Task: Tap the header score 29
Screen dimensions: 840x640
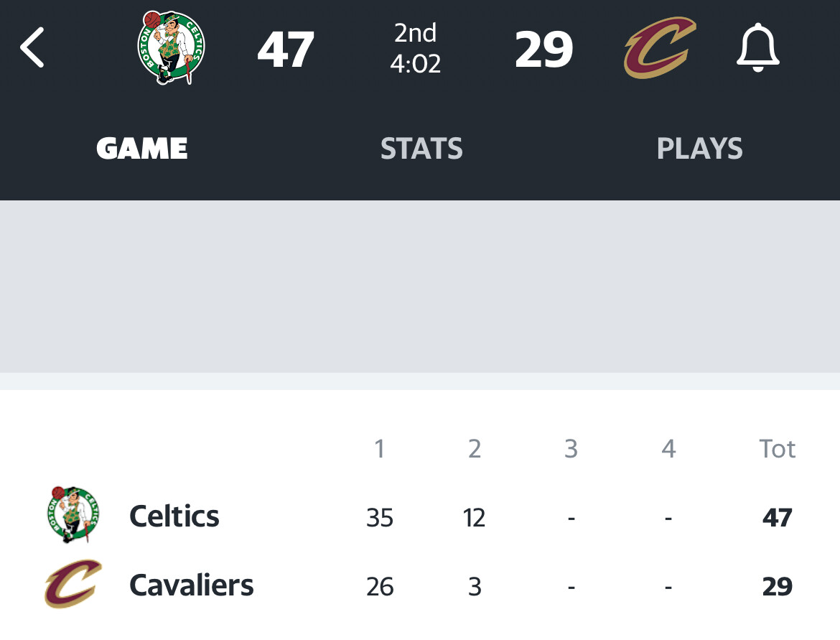Action: pos(543,50)
